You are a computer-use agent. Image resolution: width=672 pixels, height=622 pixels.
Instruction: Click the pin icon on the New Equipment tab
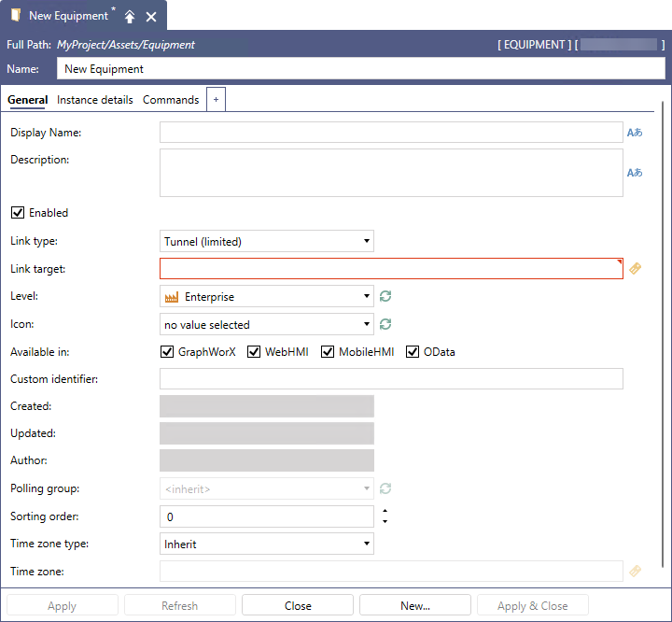[x=130, y=17]
